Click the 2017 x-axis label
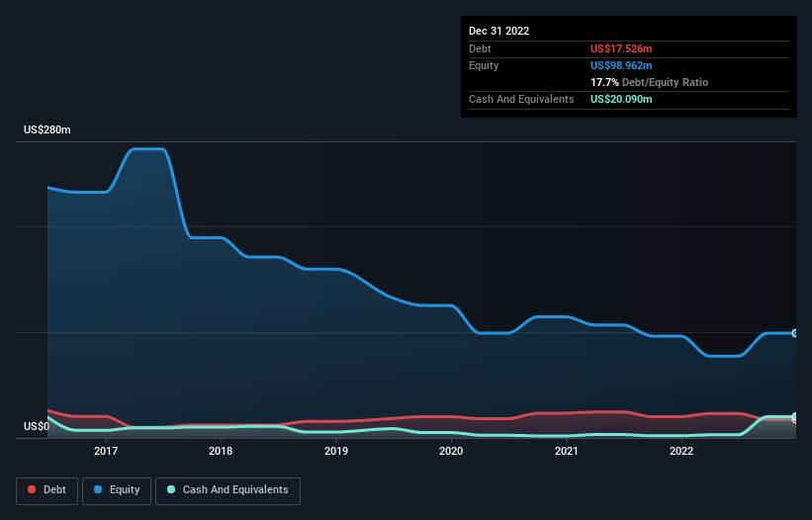The image size is (812, 520). 106,451
